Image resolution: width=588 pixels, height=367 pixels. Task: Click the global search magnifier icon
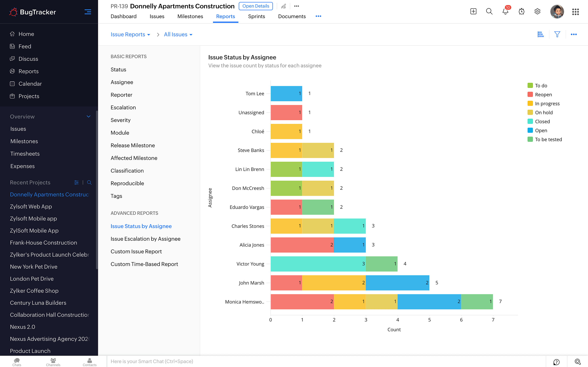tap(489, 11)
